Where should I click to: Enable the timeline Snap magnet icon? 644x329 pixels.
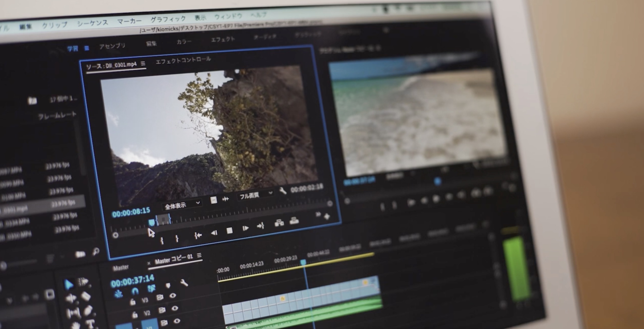(x=135, y=291)
